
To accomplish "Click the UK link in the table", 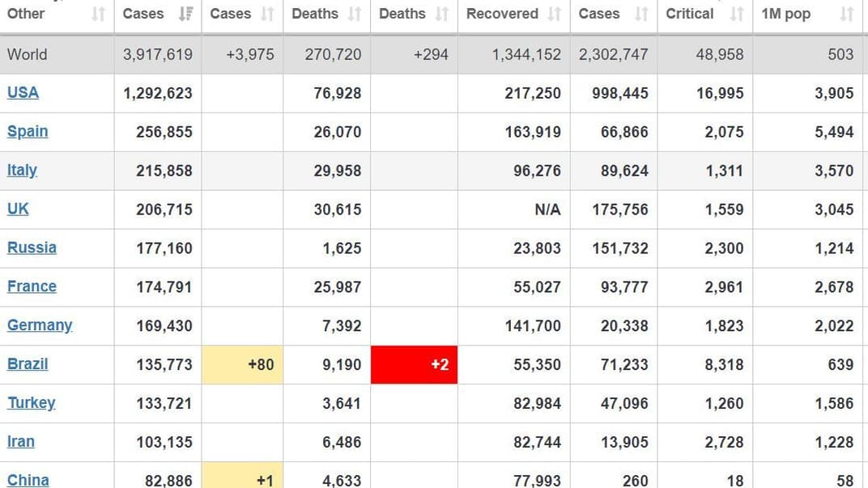I will click(18, 209).
